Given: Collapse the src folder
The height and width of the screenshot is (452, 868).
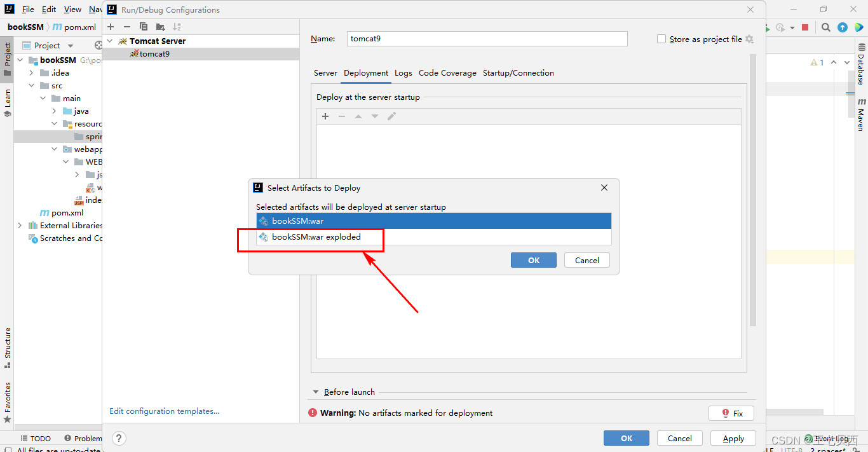Looking at the screenshot, I should pyautogui.click(x=32, y=86).
